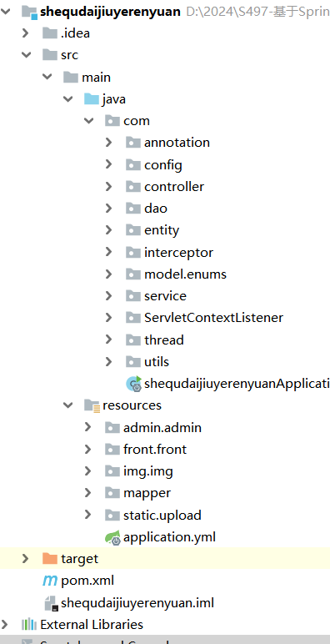Select the controller package label

[x=174, y=186]
